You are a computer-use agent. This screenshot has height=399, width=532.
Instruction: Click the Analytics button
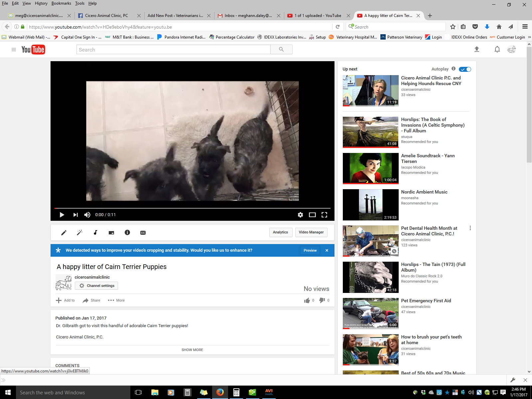point(280,232)
